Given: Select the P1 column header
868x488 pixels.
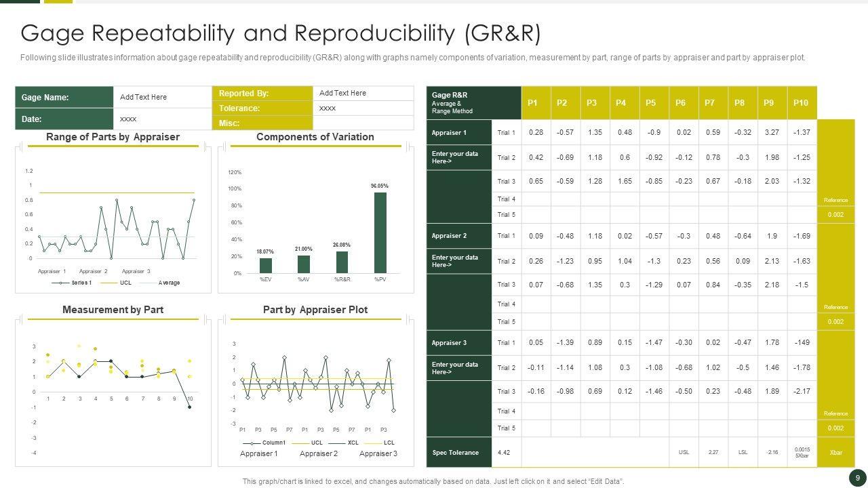Looking at the screenshot, I should 533,103.
